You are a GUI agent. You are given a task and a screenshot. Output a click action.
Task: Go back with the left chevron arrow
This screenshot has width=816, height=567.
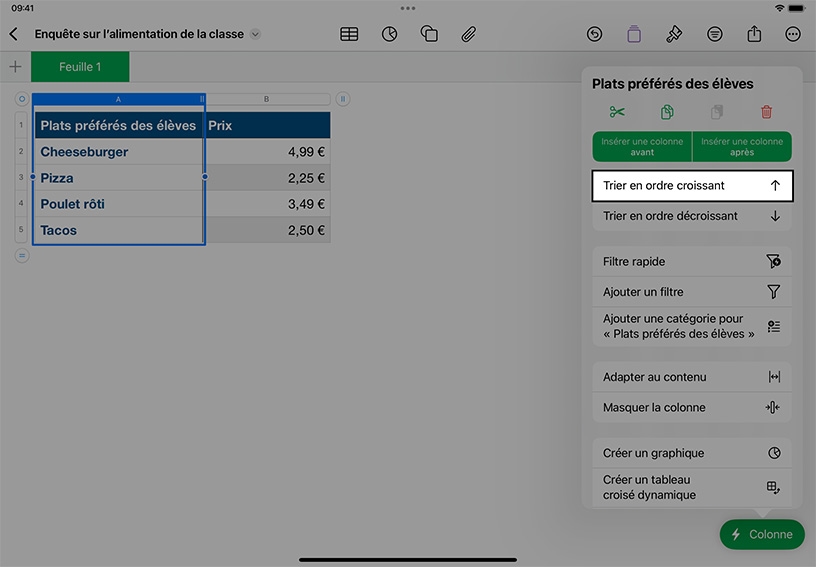tap(14, 34)
